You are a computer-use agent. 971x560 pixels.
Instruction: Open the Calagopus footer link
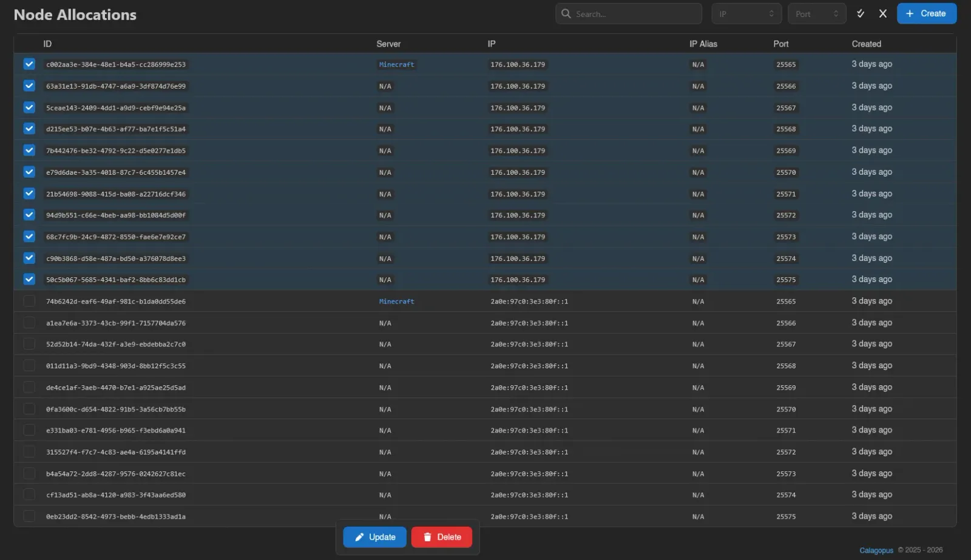[876, 550]
